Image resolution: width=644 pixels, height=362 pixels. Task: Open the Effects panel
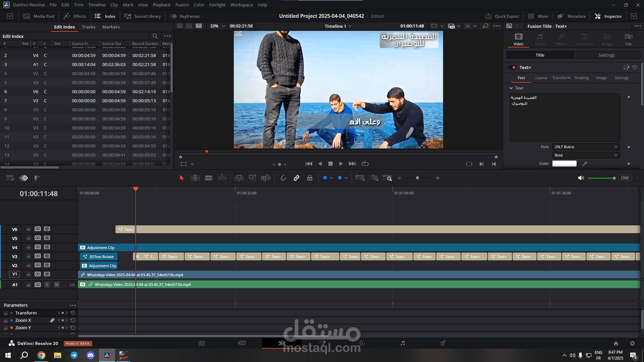pos(75,16)
